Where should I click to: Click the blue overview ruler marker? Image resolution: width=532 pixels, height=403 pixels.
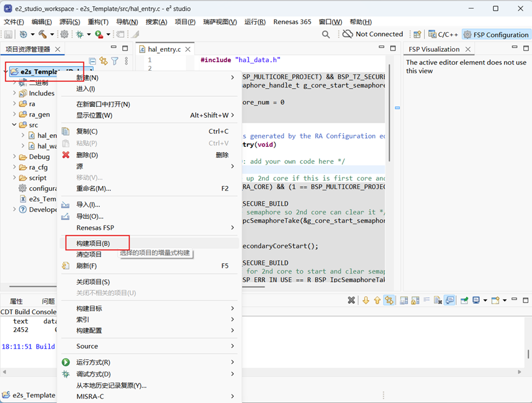pyautogui.click(x=397, y=108)
